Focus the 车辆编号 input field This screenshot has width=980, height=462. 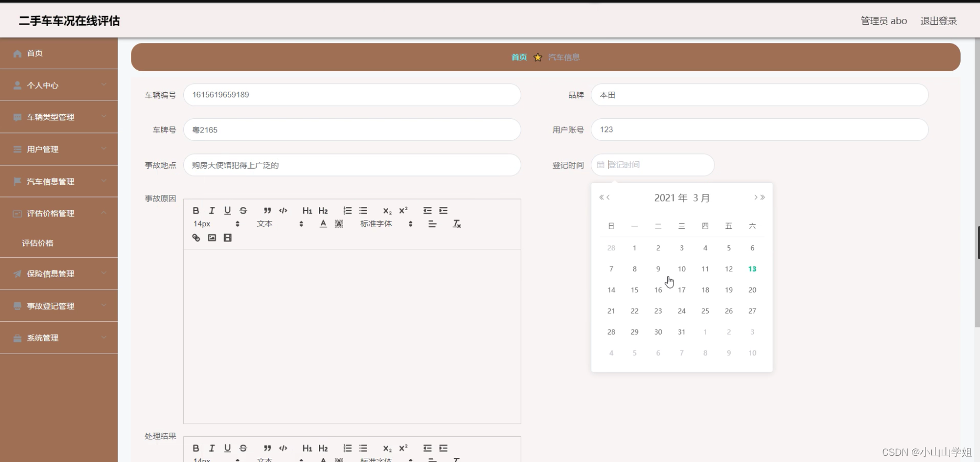click(x=352, y=95)
